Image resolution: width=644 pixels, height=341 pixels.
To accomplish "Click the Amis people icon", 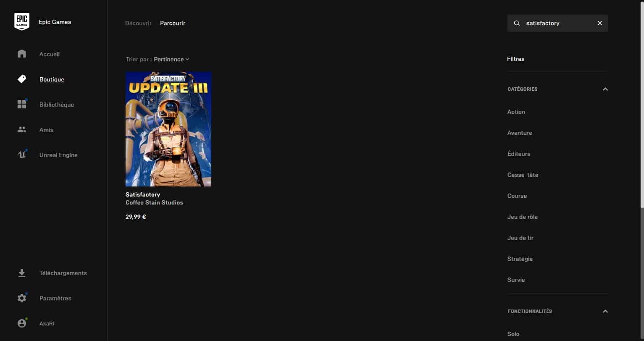I will click(x=22, y=129).
